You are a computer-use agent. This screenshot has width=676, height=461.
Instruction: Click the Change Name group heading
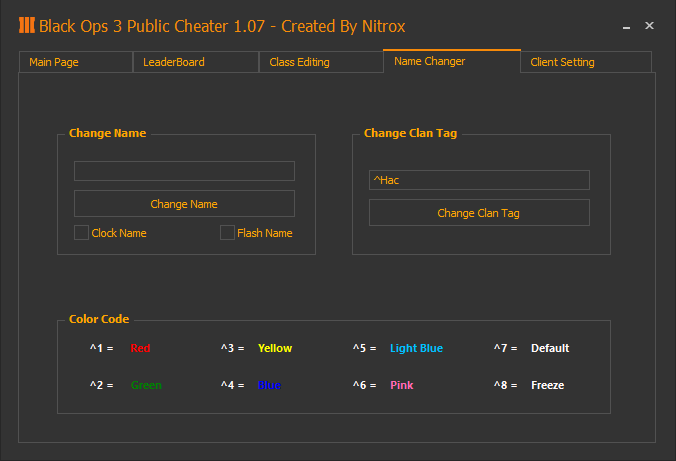point(107,133)
